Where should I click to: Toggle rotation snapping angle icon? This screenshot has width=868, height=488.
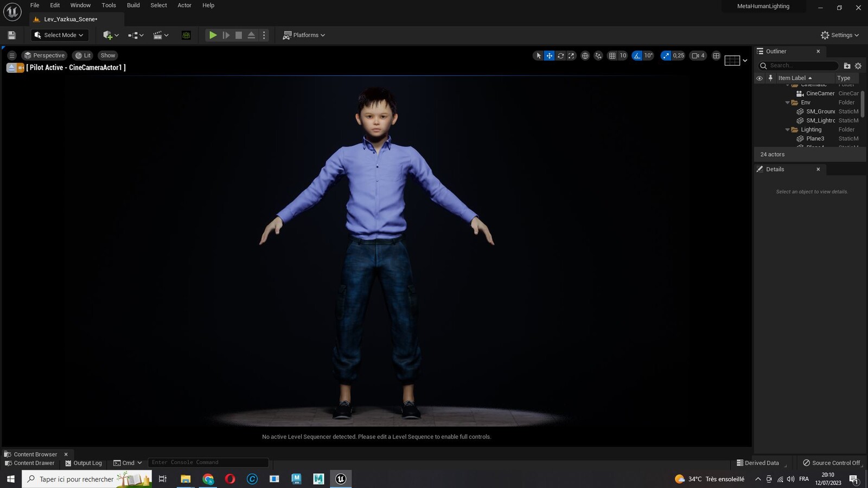[x=637, y=55]
